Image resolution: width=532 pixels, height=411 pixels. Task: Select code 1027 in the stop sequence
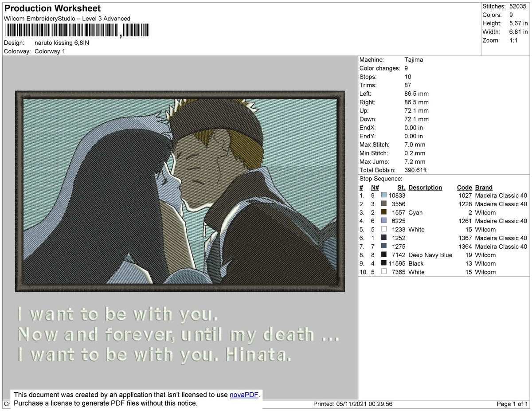point(465,196)
